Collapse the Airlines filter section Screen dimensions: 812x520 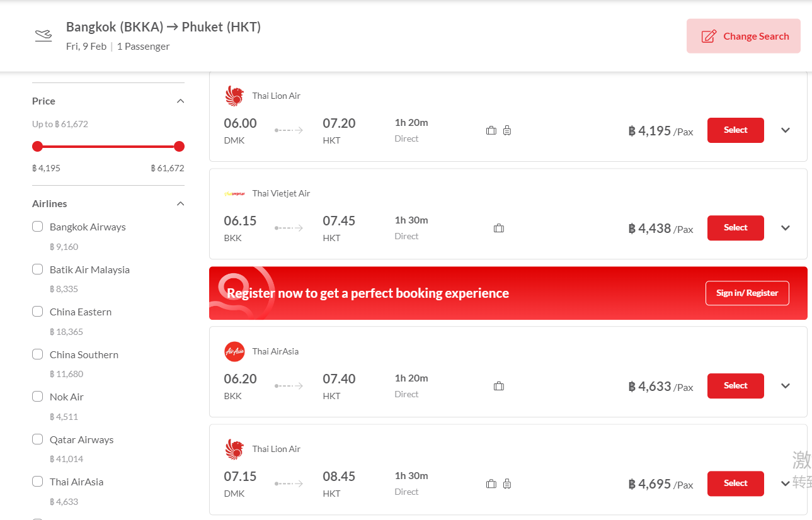(180, 204)
